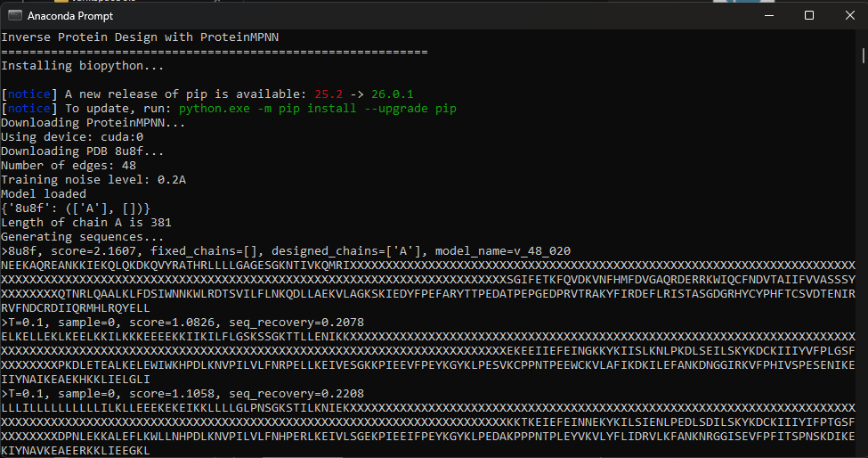Click the 'Model loaded' line

click(x=44, y=194)
